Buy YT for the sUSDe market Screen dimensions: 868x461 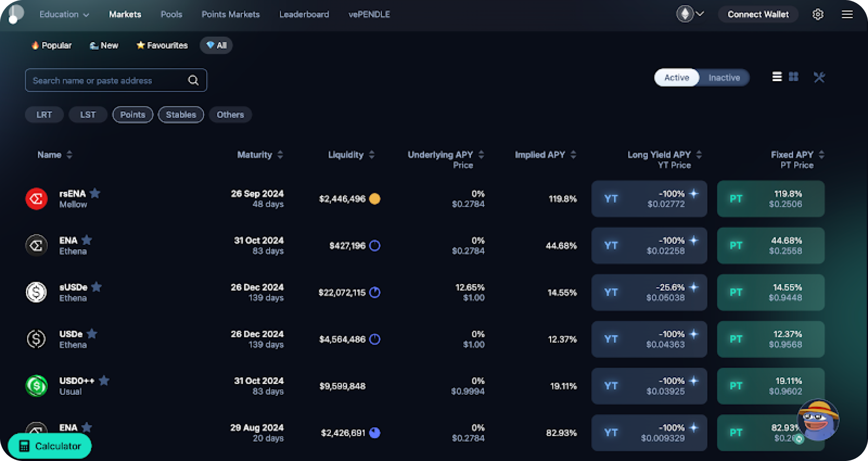point(649,292)
